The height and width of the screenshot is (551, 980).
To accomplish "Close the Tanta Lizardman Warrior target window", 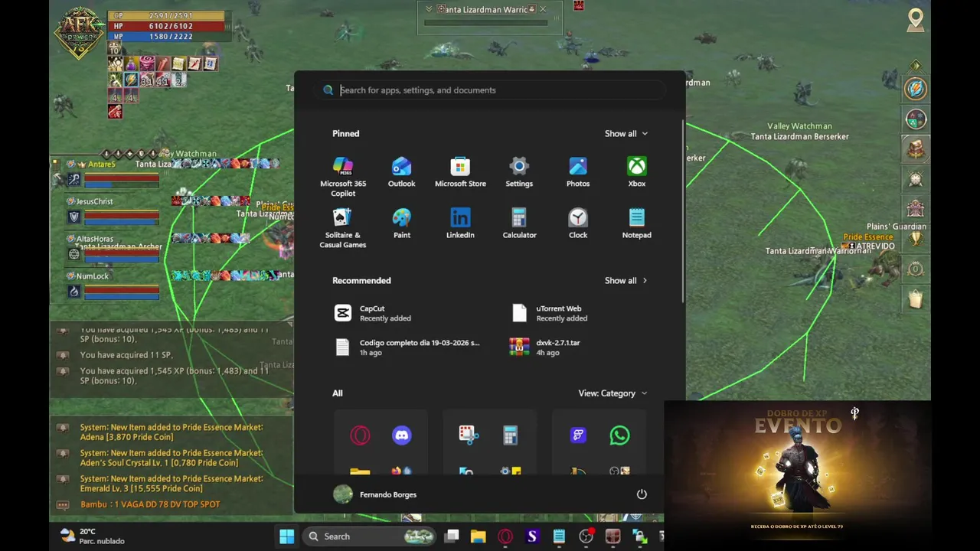I will [543, 9].
